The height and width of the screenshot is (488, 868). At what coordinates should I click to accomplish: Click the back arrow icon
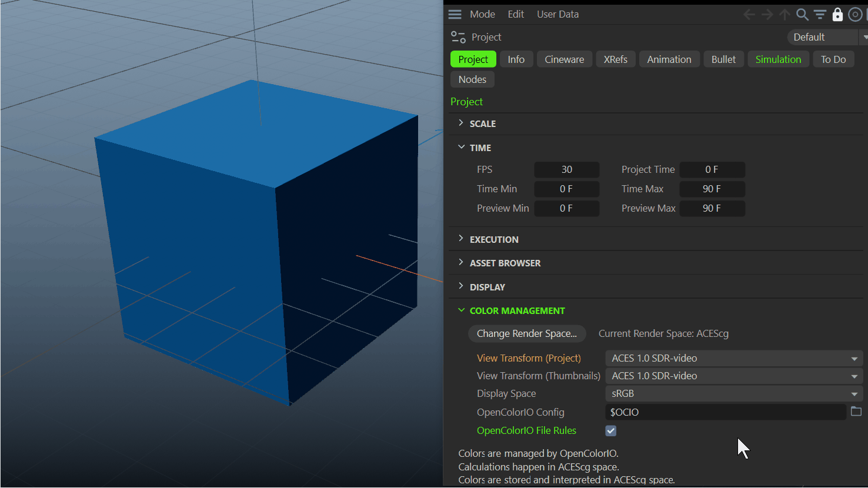click(749, 14)
